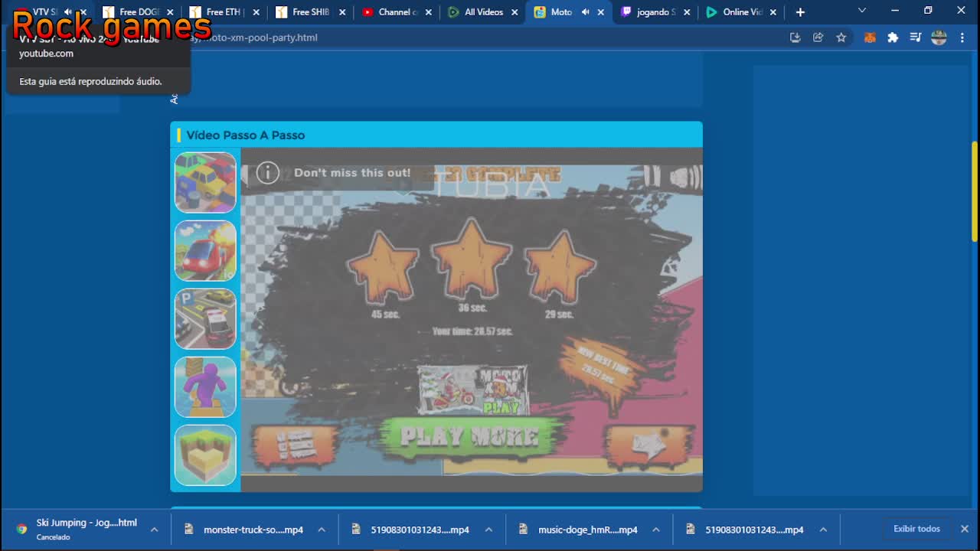This screenshot has height=551, width=980.
Task: Expand options for Ski Jumping html download
Action: click(x=154, y=530)
